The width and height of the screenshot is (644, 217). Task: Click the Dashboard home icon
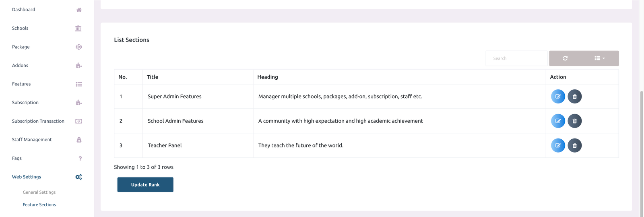79,10
